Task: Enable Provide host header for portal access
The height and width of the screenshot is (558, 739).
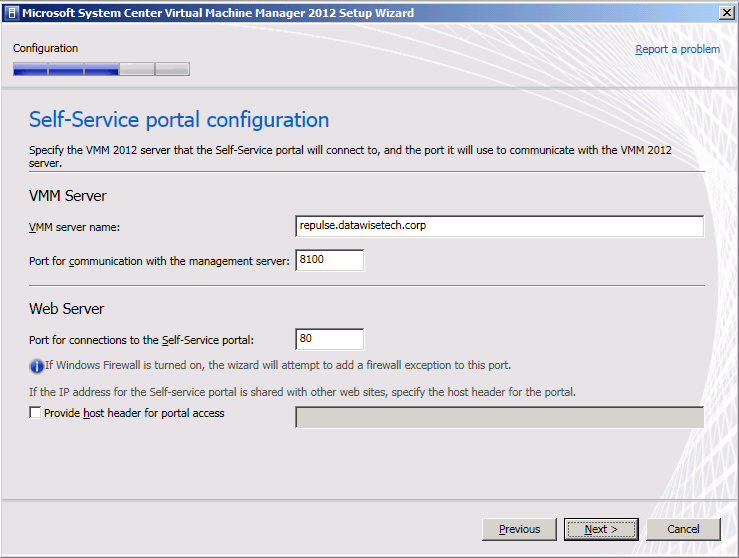Action: 35,413
